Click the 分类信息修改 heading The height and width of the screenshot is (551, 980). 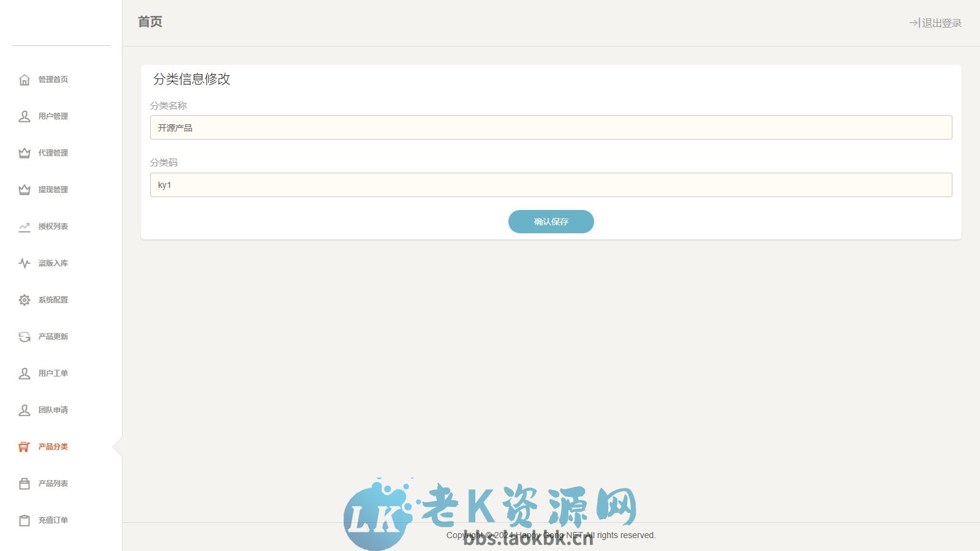(x=192, y=79)
